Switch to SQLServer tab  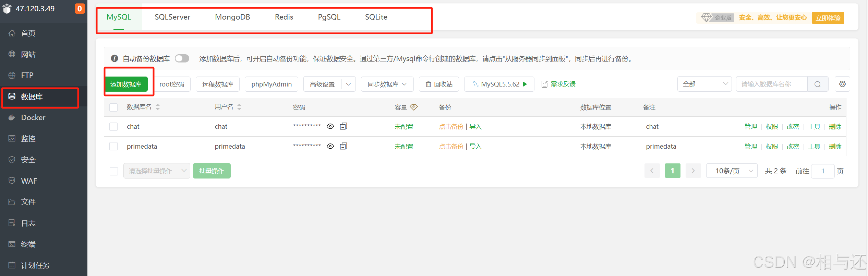(172, 17)
